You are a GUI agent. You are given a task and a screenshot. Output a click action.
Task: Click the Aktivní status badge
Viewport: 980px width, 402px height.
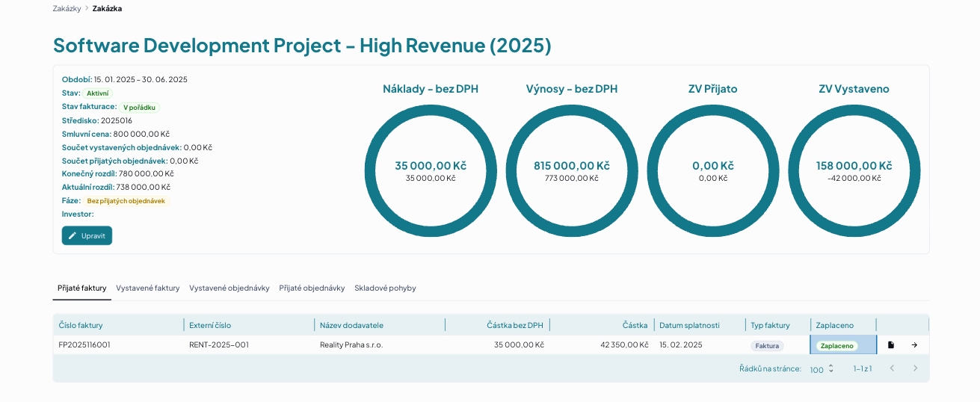click(97, 93)
